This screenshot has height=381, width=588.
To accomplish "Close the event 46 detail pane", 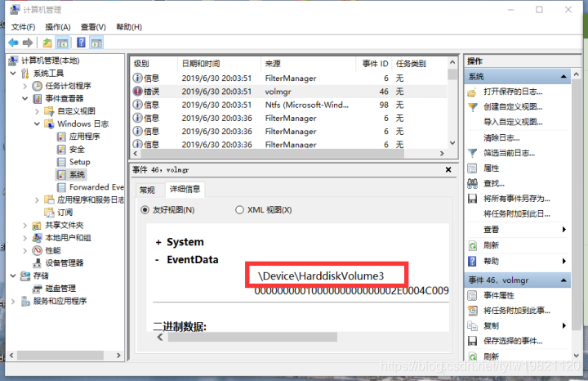I will (x=448, y=170).
